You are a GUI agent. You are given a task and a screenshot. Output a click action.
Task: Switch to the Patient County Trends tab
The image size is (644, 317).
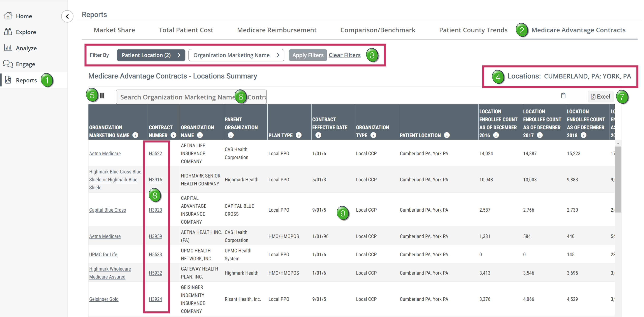[x=473, y=30]
